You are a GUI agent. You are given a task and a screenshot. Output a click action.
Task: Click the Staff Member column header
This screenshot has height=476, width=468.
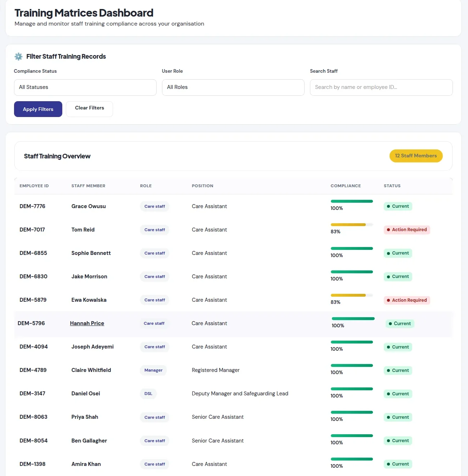point(89,186)
